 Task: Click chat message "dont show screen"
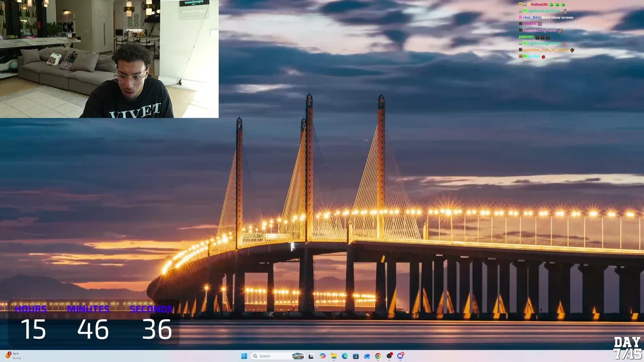557,18
